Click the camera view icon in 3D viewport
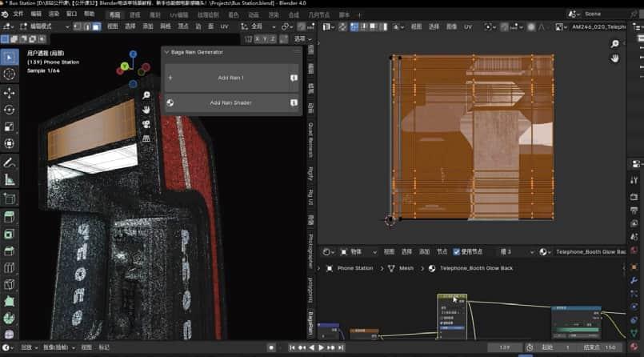This screenshot has height=357, width=644. click(x=146, y=124)
